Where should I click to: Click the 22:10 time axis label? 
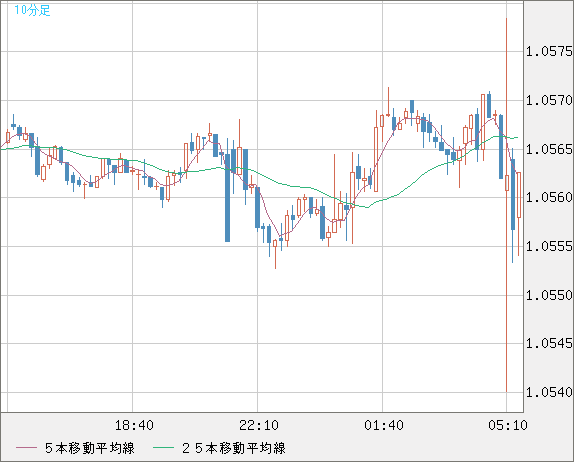259,425
